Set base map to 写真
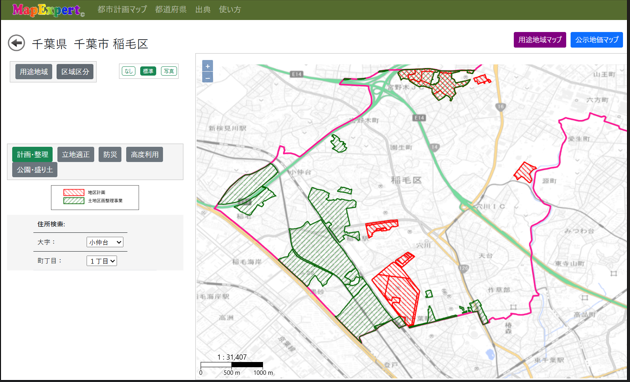Screen dimensions: 630x382 169,71
